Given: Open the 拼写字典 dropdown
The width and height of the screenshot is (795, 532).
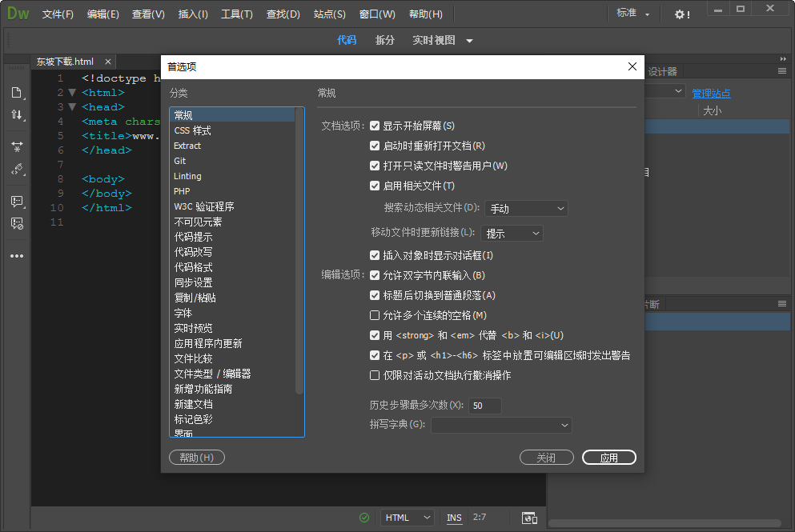Looking at the screenshot, I should click(x=501, y=425).
